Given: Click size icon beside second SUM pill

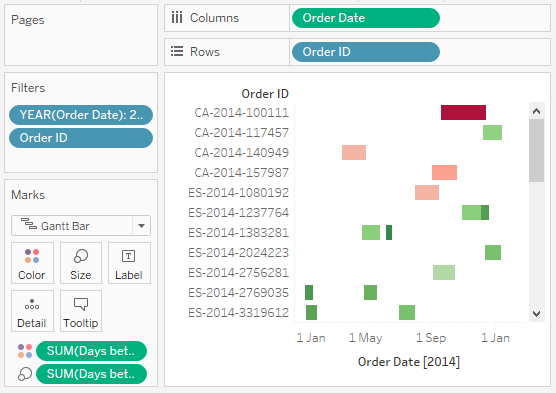Looking at the screenshot, I should 25,374.
